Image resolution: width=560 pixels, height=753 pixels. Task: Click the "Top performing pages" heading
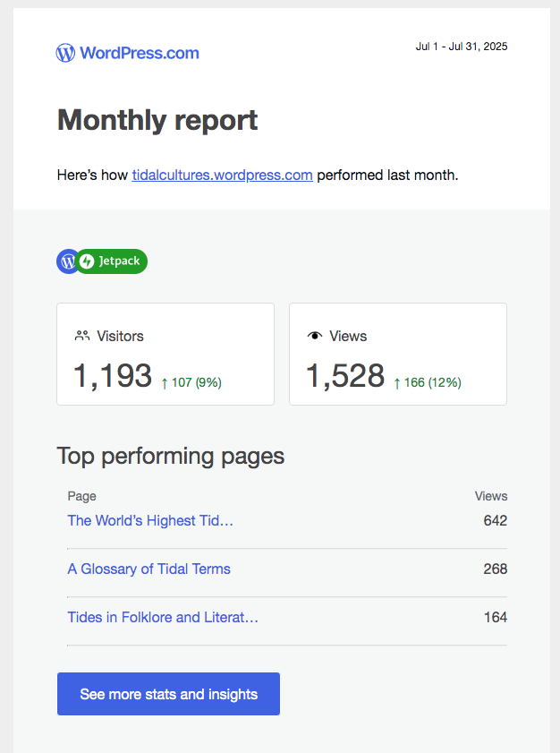[x=170, y=456]
